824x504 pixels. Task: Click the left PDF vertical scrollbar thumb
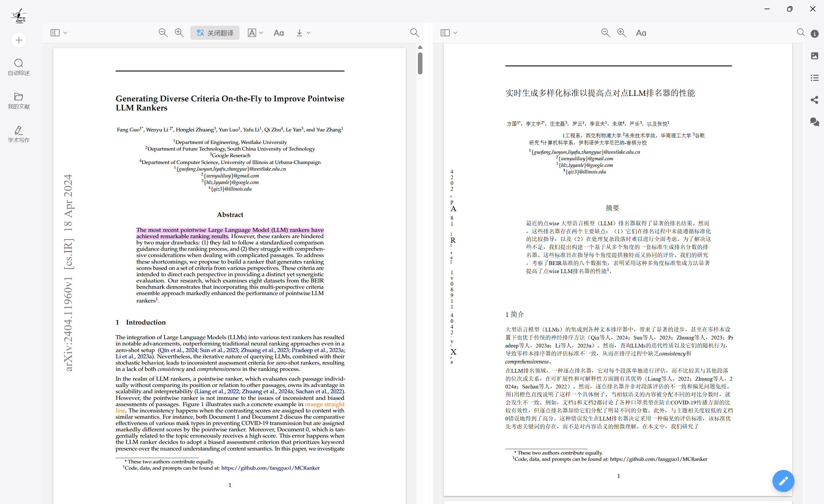[x=420, y=63]
